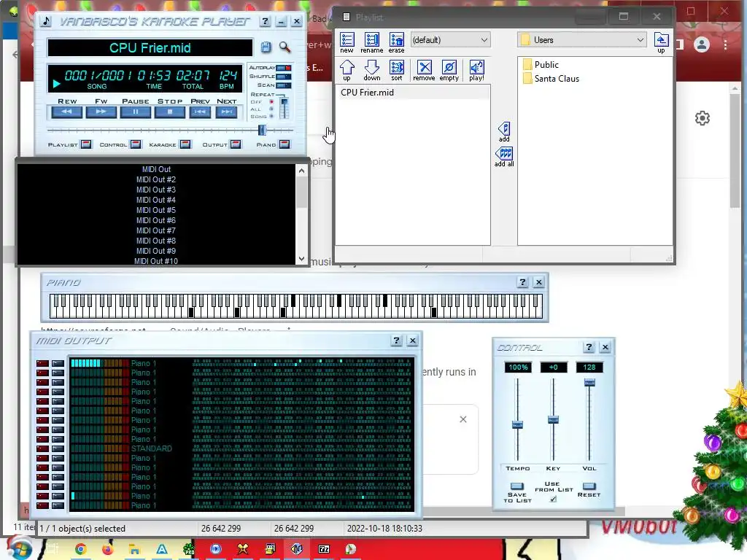Toggle the Playlist window button
747x560 pixels.
[86, 144]
